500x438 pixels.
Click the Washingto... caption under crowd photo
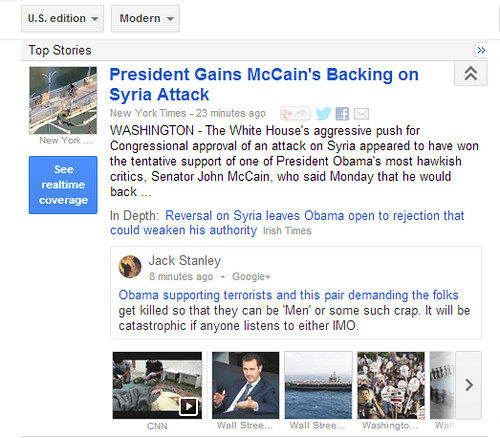pos(390,426)
